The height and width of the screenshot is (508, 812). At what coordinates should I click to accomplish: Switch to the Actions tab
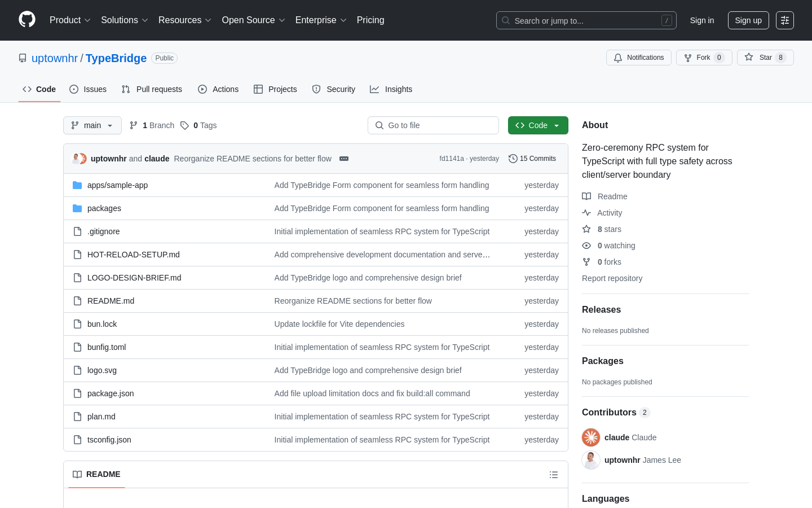[218, 89]
